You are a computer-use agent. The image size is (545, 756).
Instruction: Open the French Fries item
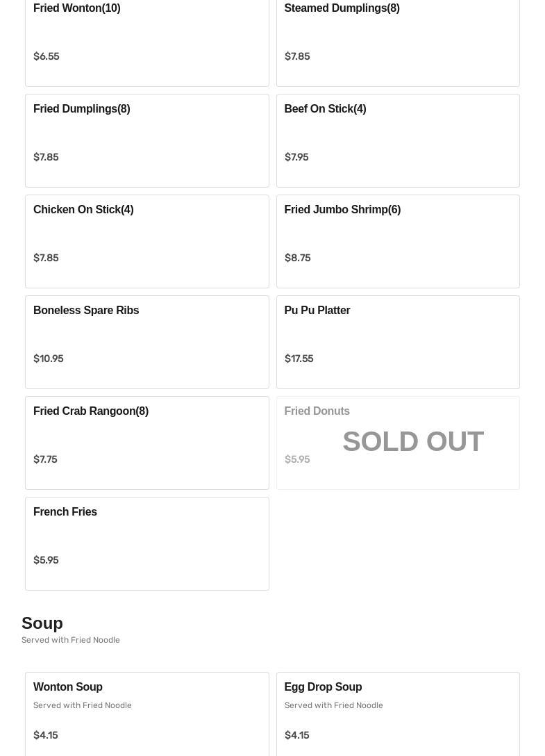[x=146, y=543]
